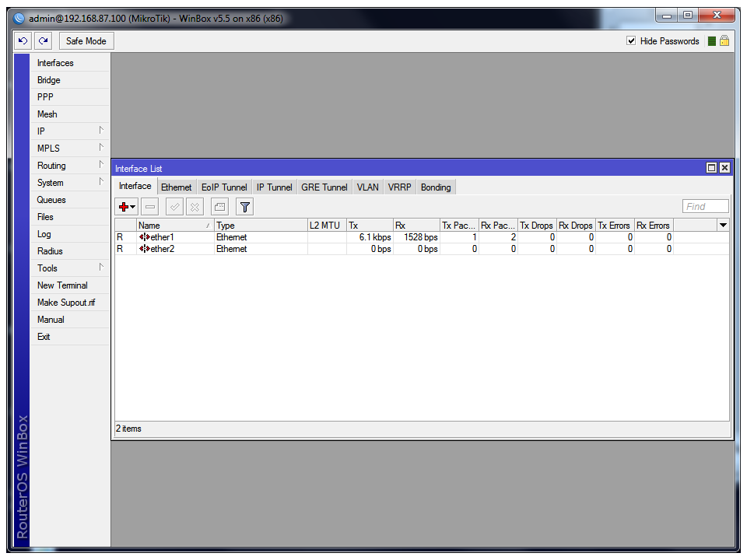Expand the Routing submenu
The height and width of the screenshot is (560, 747).
(x=70, y=166)
